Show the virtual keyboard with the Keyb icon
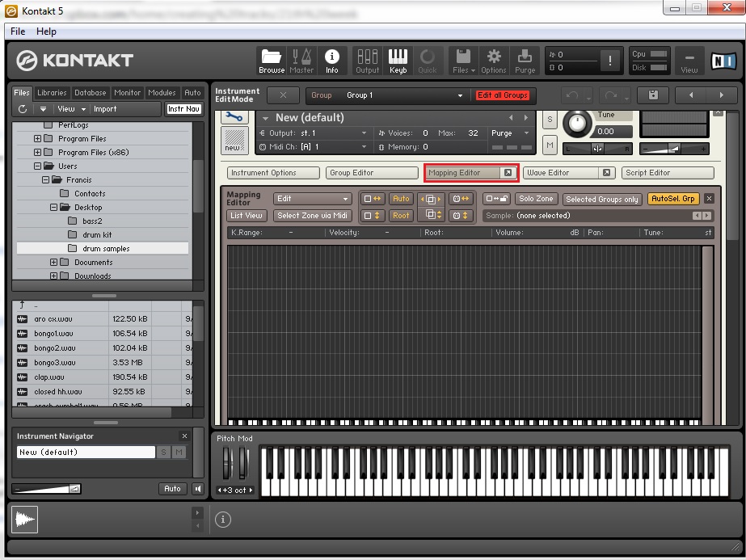 398,61
